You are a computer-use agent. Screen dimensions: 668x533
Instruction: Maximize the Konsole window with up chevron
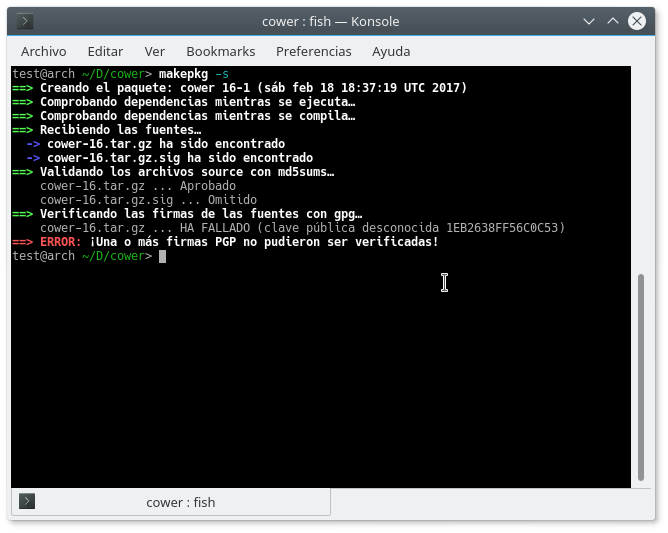[x=613, y=21]
